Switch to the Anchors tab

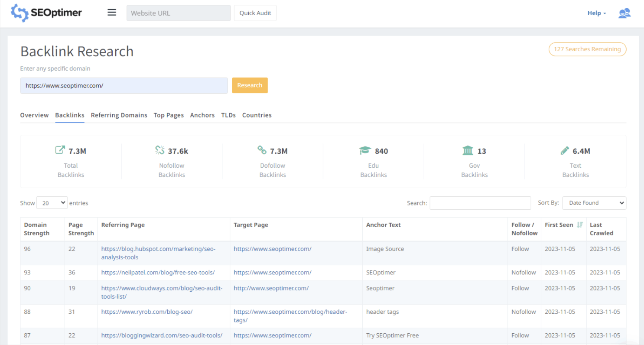(202, 115)
